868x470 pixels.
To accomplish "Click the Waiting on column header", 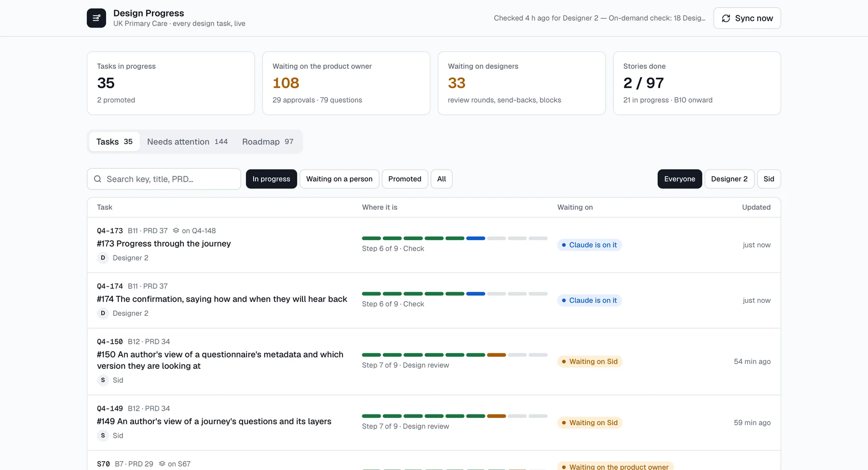I will coord(575,207).
